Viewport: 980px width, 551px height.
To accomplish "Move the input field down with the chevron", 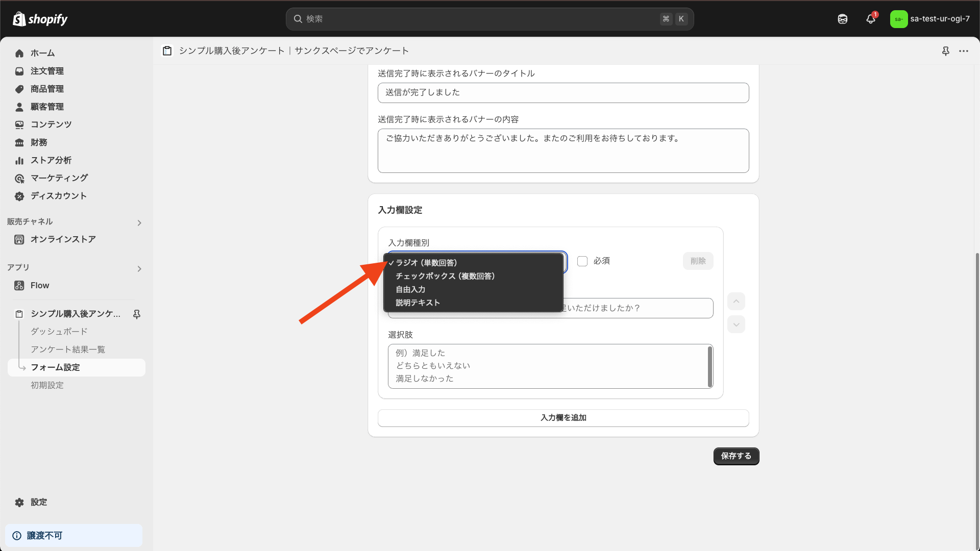I will click(736, 324).
